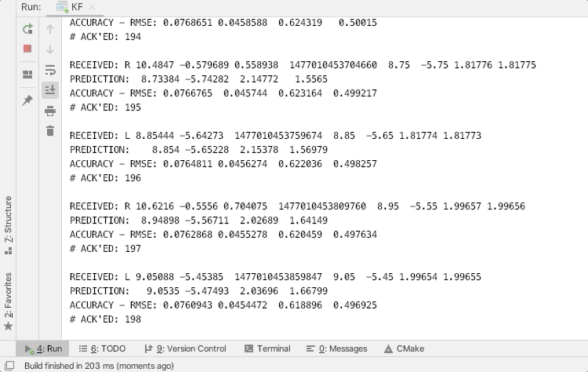Open the CMake tool window
588x372 pixels.
point(405,348)
